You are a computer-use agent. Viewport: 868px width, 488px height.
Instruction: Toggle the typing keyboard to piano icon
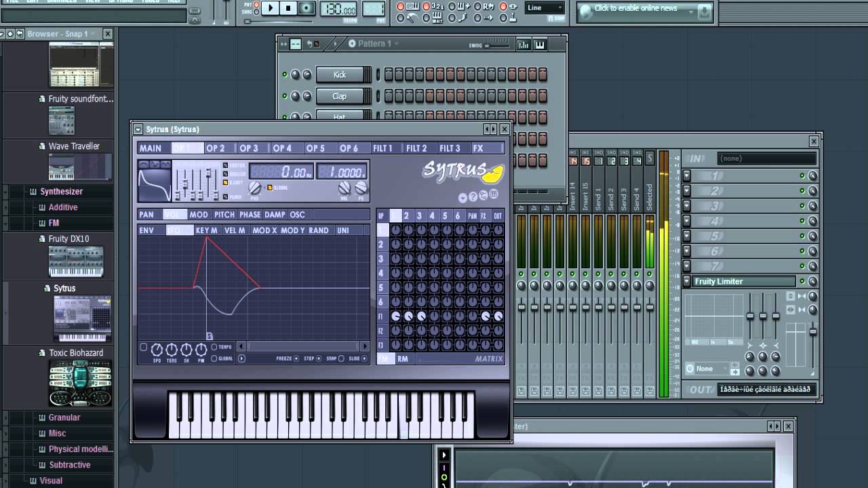pyautogui.click(x=413, y=6)
